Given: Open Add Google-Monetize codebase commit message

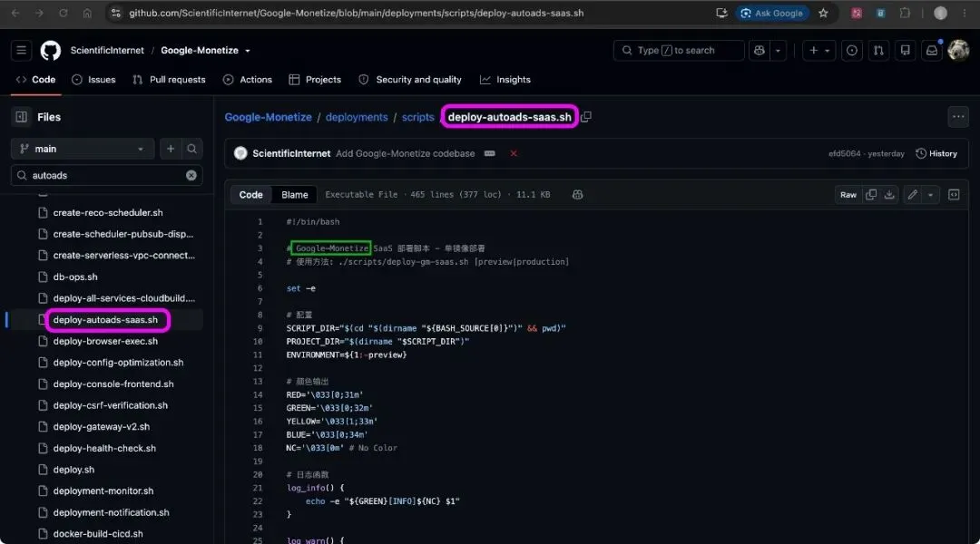Looking at the screenshot, I should coord(405,153).
